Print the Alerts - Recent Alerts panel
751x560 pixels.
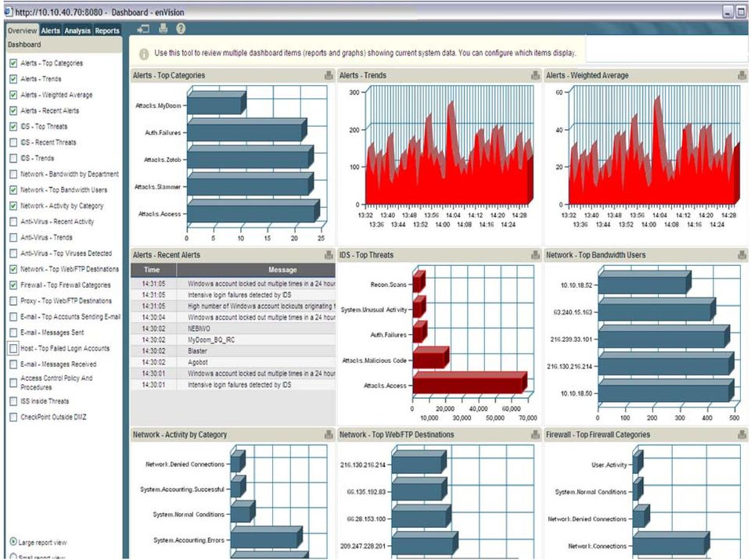tap(329, 255)
